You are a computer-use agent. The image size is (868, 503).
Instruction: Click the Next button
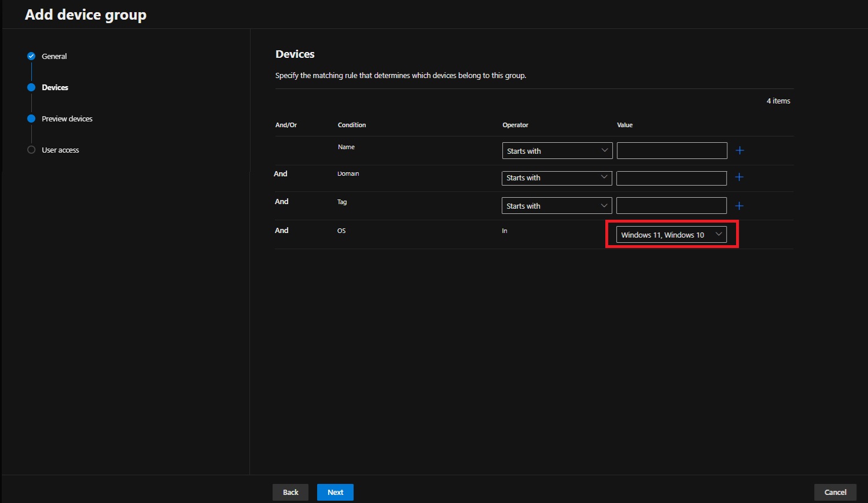(335, 492)
